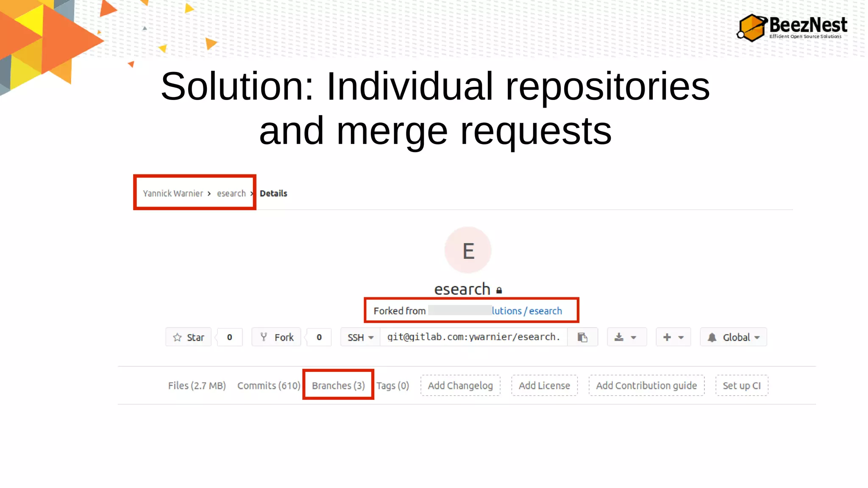Viewport: 868px width, 488px height.
Task: Click Set up CI button
Action: tap(742, 385)
